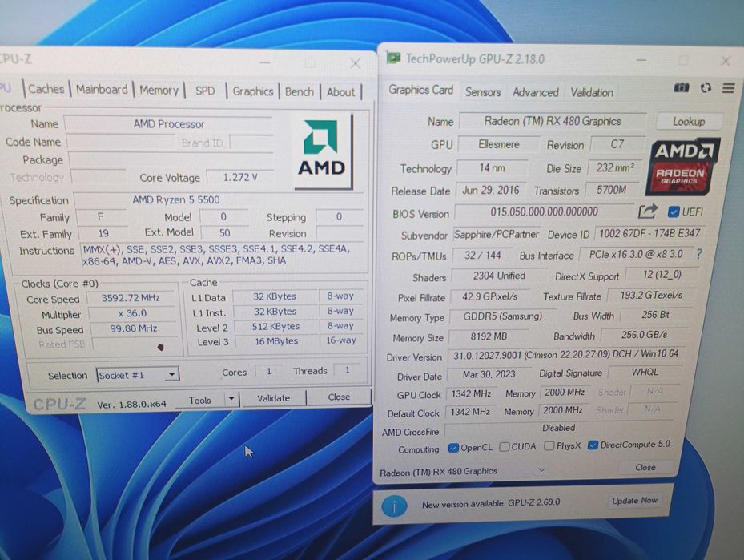Switch to the Caches tab in CPU-Z
744x560 pixels.
coord(46,89)
